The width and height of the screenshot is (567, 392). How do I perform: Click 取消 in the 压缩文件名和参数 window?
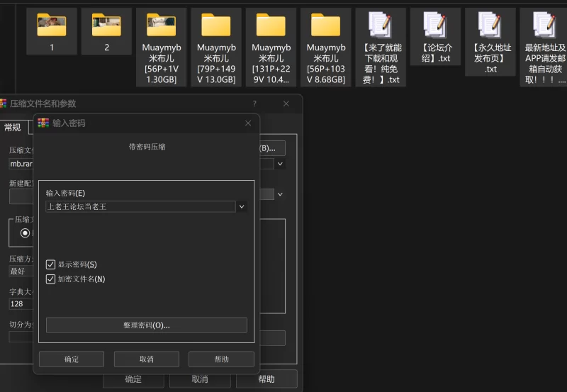200,379
